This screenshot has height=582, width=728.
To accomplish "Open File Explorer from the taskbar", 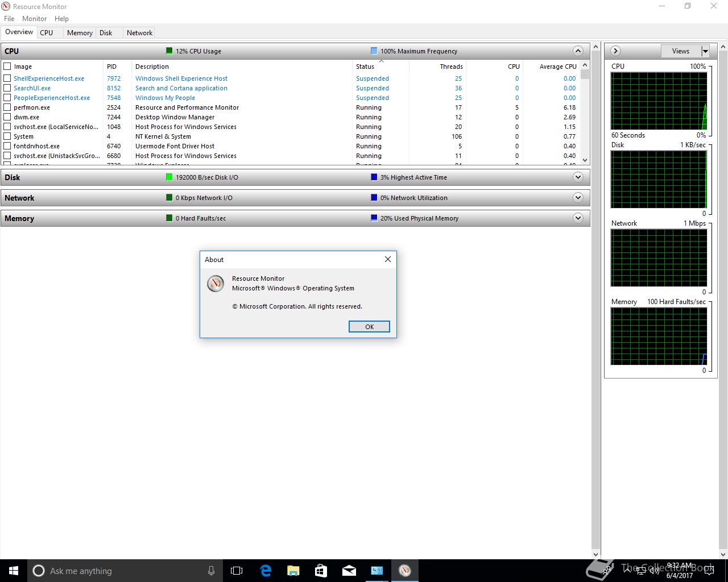I will 293,571.
